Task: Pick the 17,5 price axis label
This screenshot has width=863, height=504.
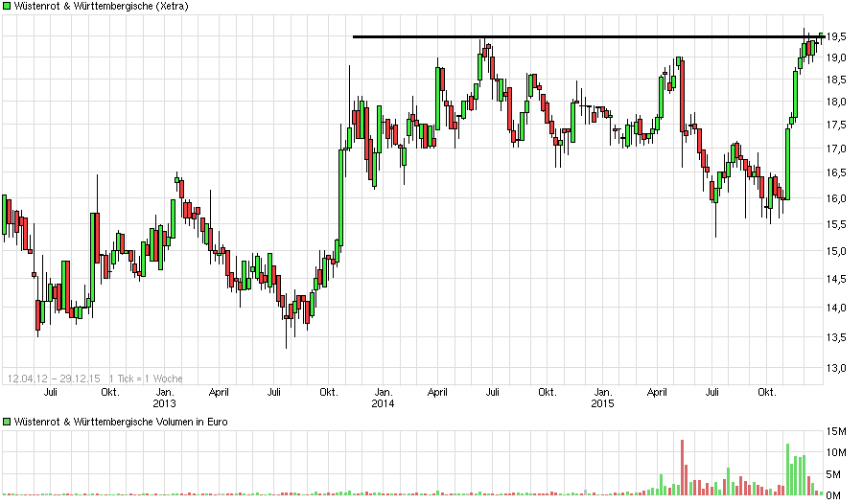Action: [x=837, y=125]
